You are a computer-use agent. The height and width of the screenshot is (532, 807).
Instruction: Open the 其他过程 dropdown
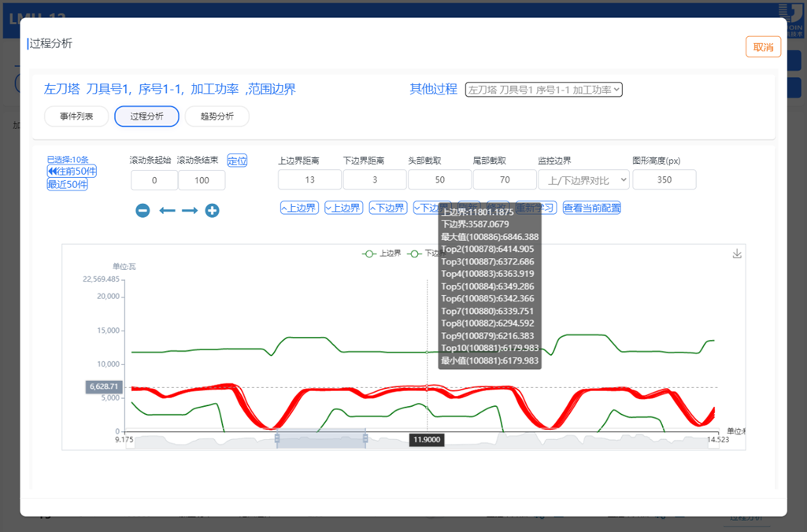pos(544,90)
